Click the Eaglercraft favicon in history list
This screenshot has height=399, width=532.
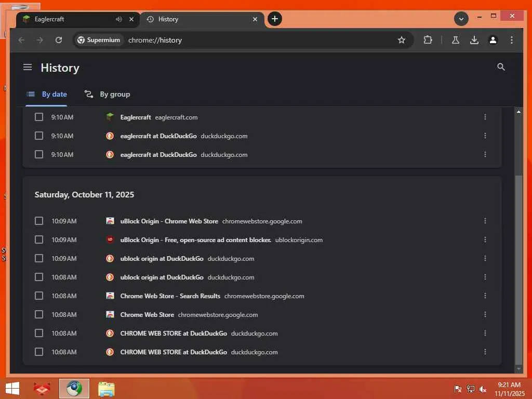[x=110, y=117]
